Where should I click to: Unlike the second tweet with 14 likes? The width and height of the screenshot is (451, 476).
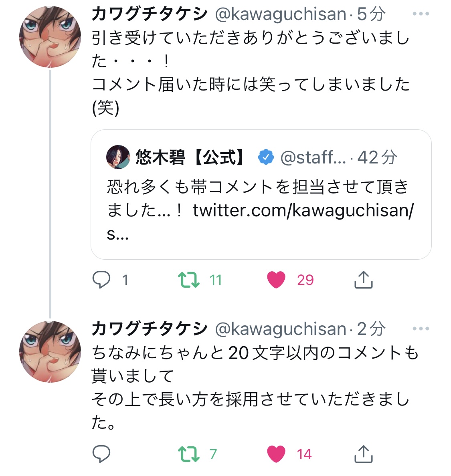[x=276, y=454]
